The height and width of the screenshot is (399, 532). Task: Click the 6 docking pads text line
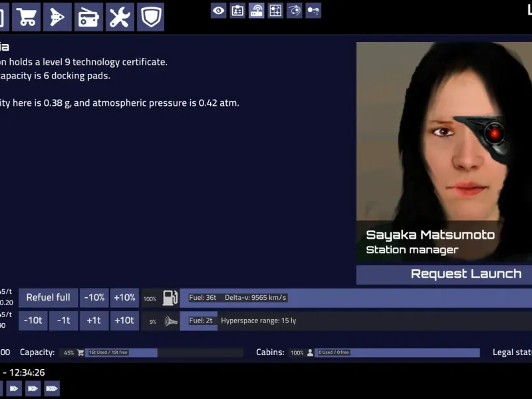pyautogui.click(x=55, y=76)
